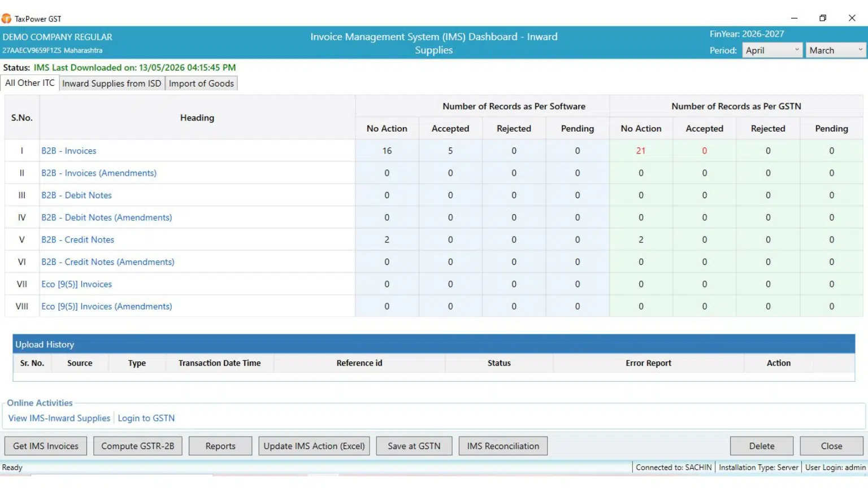Click the Get IMS Invoices button
Viewport: 868px width, 488px height.
[46, 446]
